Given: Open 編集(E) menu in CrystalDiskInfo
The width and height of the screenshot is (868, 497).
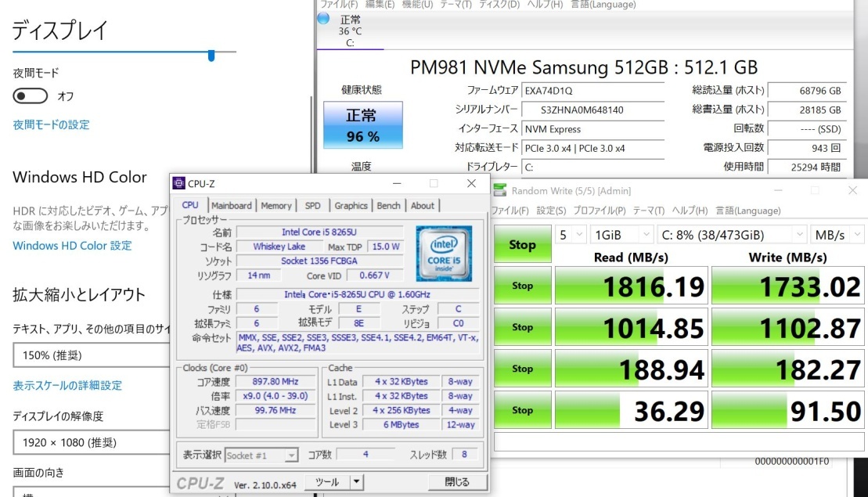Looking at the screenshot, I should point(379,5).
